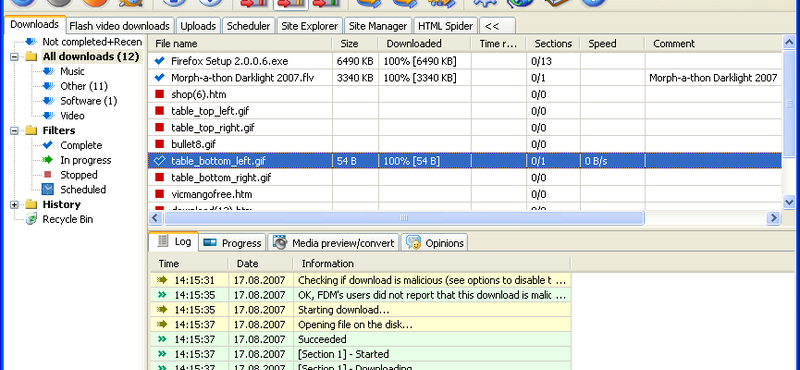The image size is (800, 370).
Task: Select the Software (1) group
Action: [88, 101]
